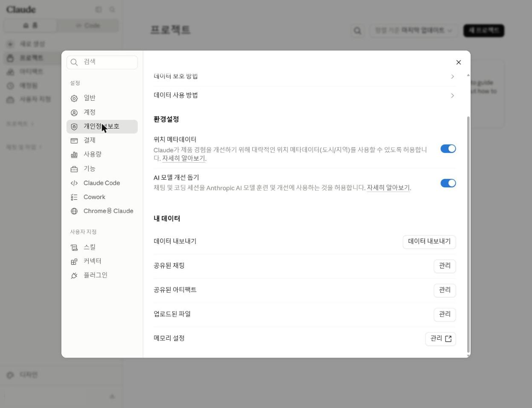
Task: Click 아티팩트 icon in background sidebar
Action: [10, 72]
